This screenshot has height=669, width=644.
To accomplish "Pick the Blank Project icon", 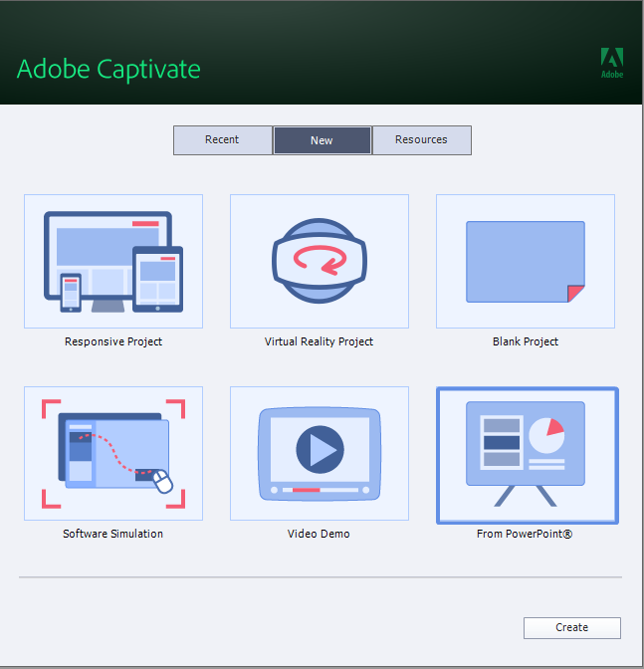I will point(525,261).
